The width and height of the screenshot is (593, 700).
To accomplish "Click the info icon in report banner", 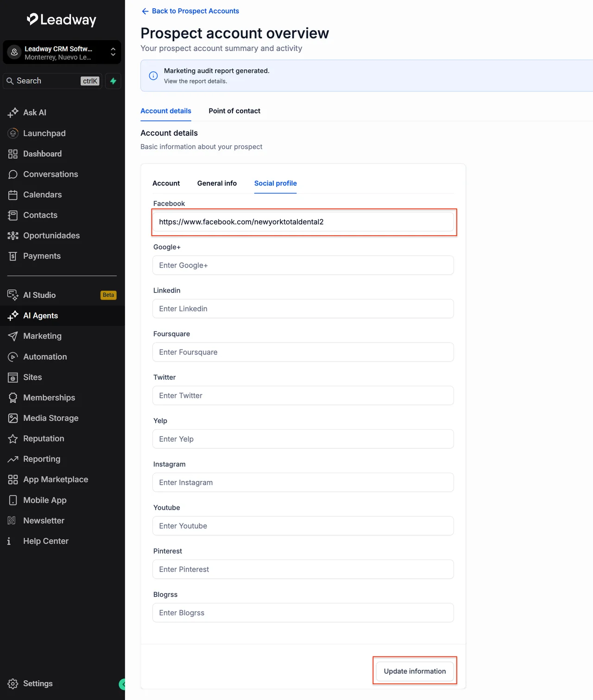I will tap(153, 75).
